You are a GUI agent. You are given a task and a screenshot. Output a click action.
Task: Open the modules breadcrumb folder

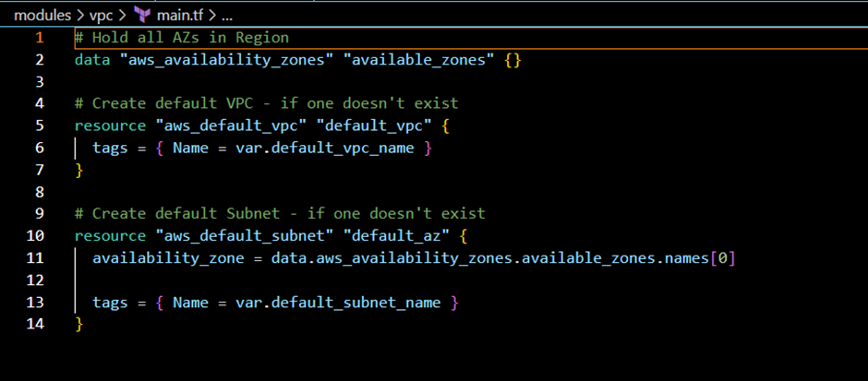pyautogui.click(x=41, y=15)
